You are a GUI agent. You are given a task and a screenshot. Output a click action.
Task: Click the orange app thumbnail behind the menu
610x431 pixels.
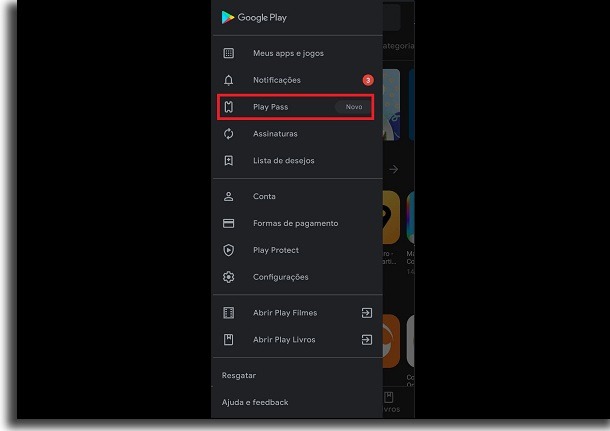click(x=391, y=341)
